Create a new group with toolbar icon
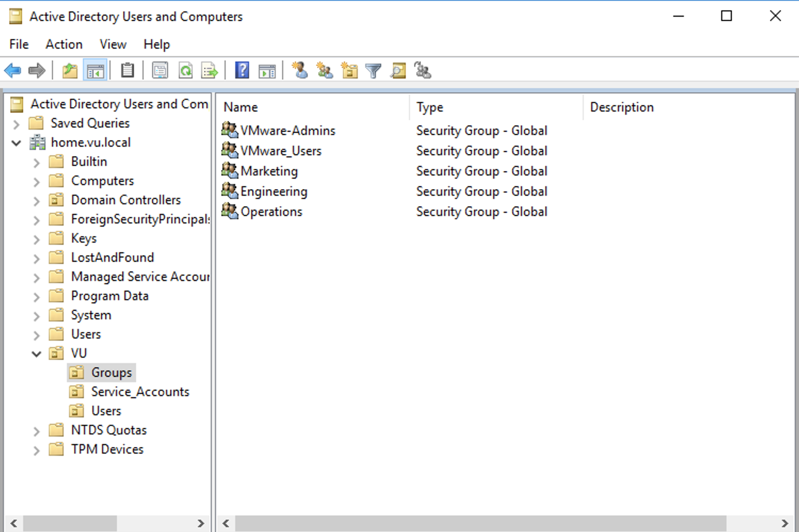 325,70
